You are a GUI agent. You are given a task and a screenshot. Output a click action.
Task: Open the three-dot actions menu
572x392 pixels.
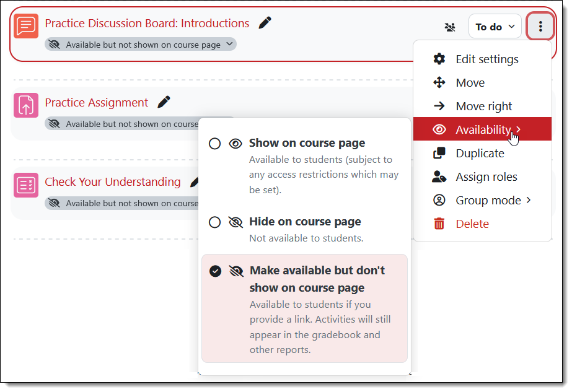(540, 26)
